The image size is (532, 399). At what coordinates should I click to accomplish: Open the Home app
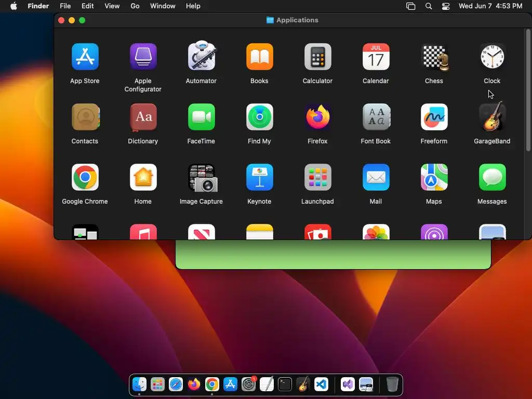(143, 177)
